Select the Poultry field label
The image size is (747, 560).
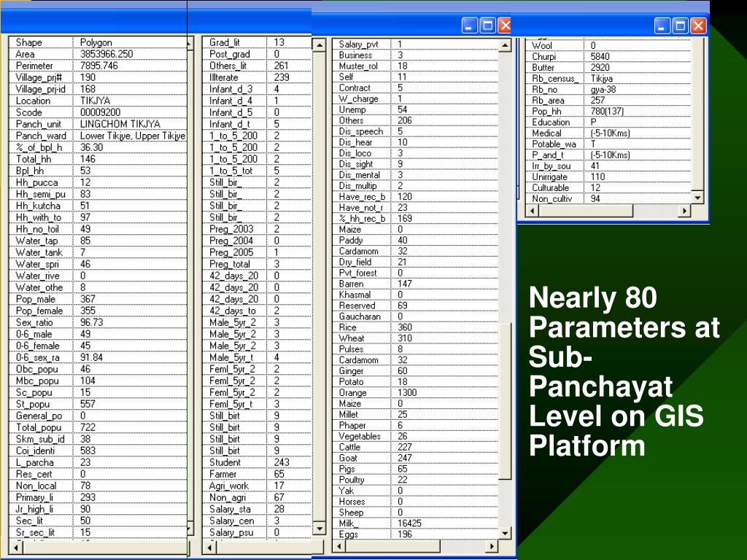(x=352, y=480)
